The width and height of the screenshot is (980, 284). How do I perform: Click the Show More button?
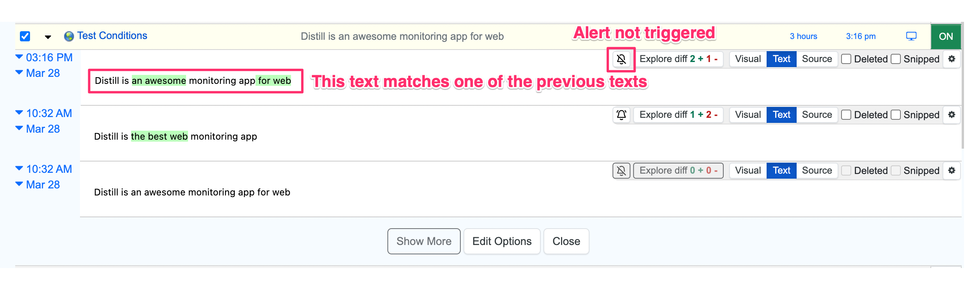pos(424,241)
